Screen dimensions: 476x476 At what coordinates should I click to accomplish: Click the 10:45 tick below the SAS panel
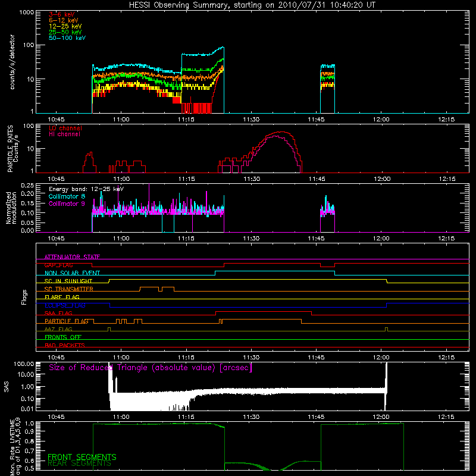(56, 417)
